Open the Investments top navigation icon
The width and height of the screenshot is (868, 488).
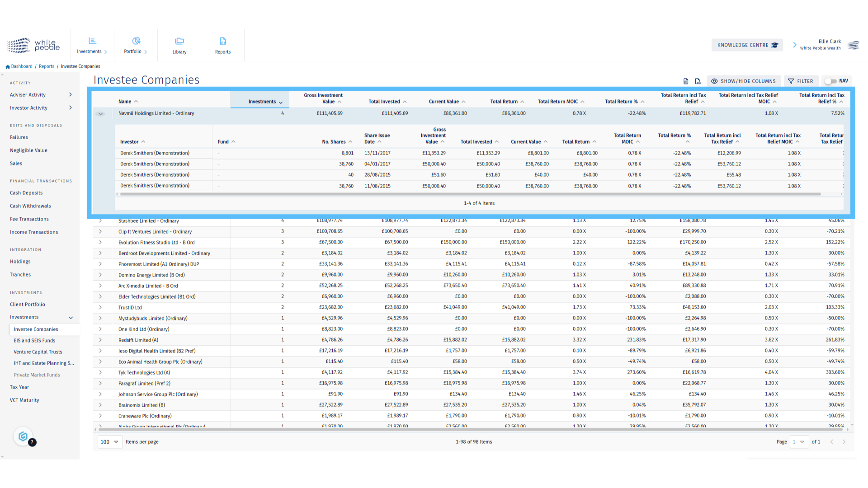tap(92, 41)
